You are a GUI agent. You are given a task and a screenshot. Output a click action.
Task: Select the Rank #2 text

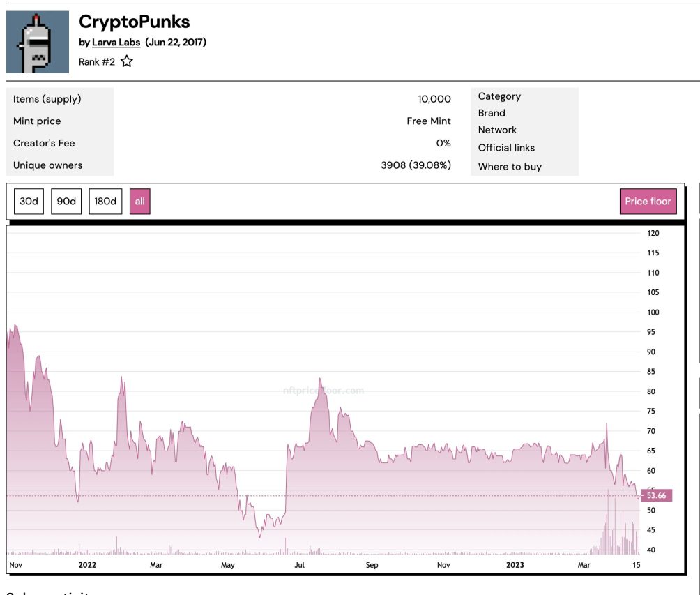click(x=97, y=61)
